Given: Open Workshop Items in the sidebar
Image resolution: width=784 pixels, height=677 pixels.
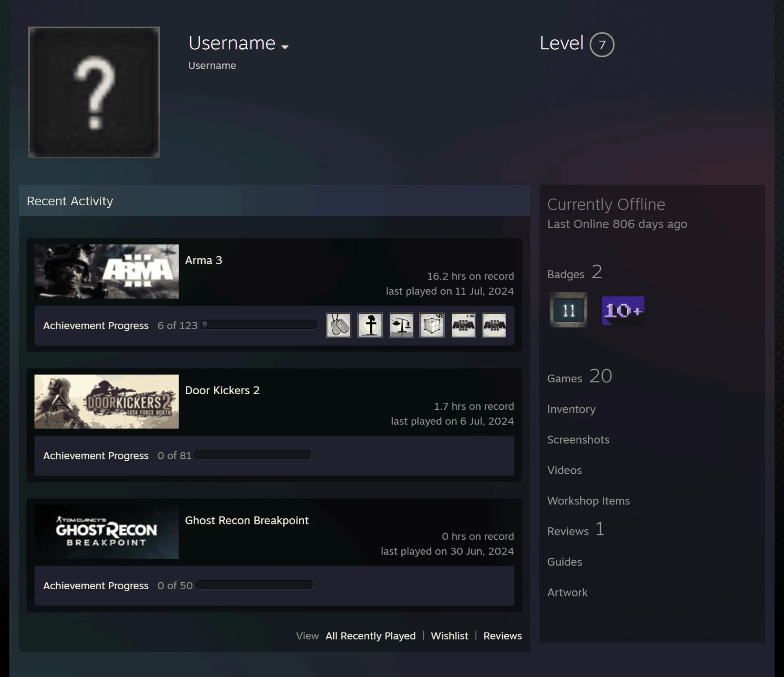Looking at the screenshot, I should point(588,501).
